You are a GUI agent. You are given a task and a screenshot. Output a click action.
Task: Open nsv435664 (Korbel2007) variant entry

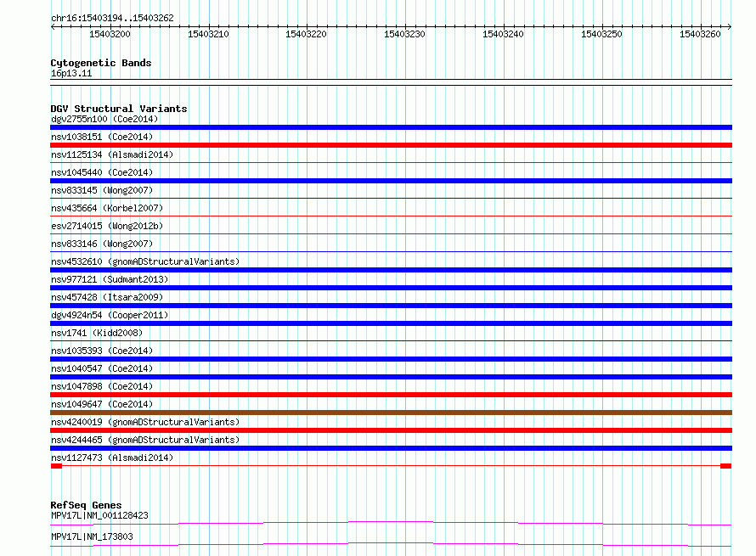tap(107, 208)
